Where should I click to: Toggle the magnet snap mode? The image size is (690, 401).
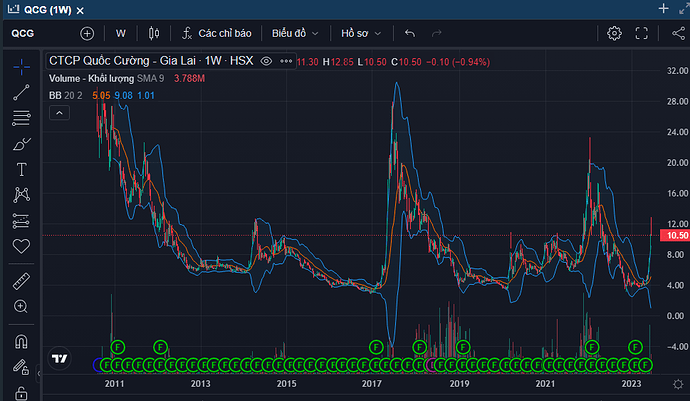(x=21, y=341)
